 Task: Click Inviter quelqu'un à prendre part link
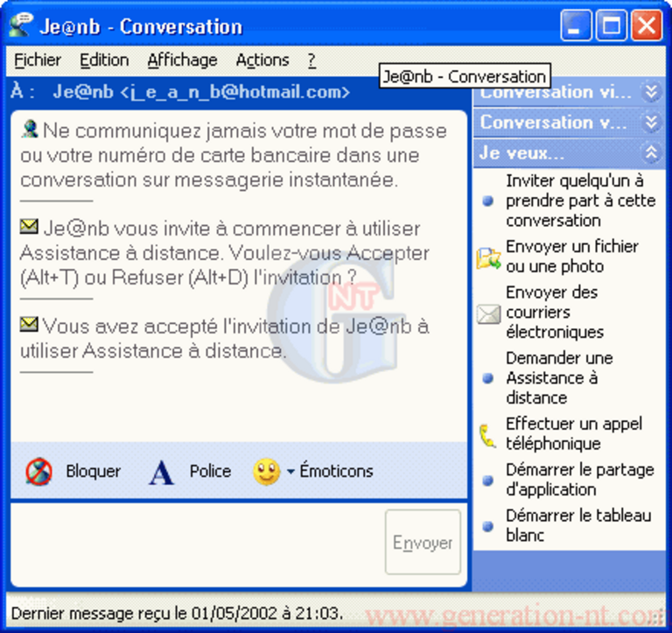click(x=581, y=200)
